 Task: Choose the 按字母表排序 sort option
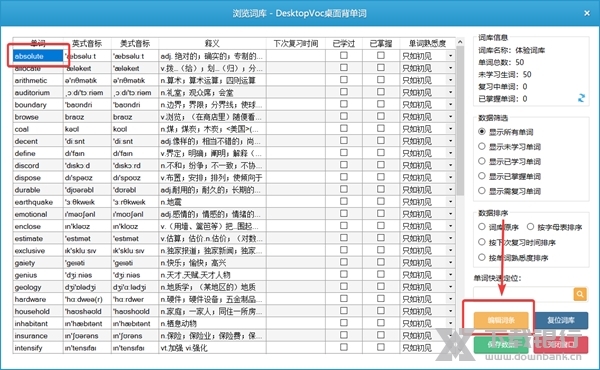(x=530, y=227)
